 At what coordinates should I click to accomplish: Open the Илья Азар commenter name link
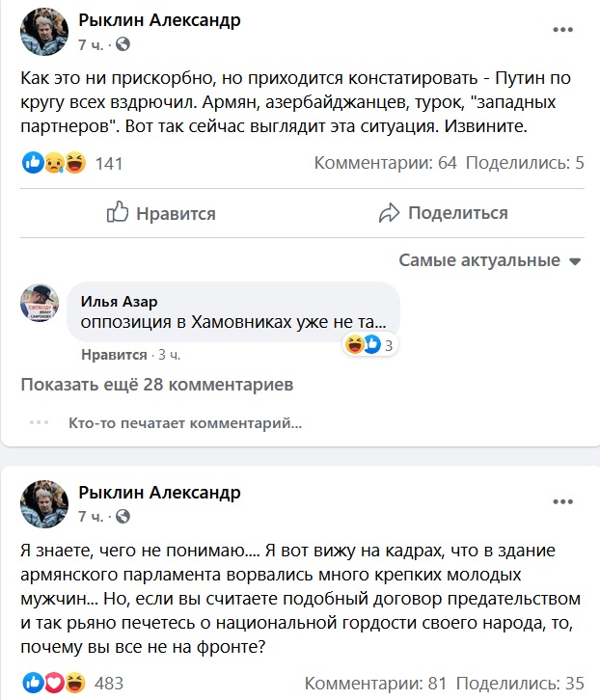coord(119,302)
